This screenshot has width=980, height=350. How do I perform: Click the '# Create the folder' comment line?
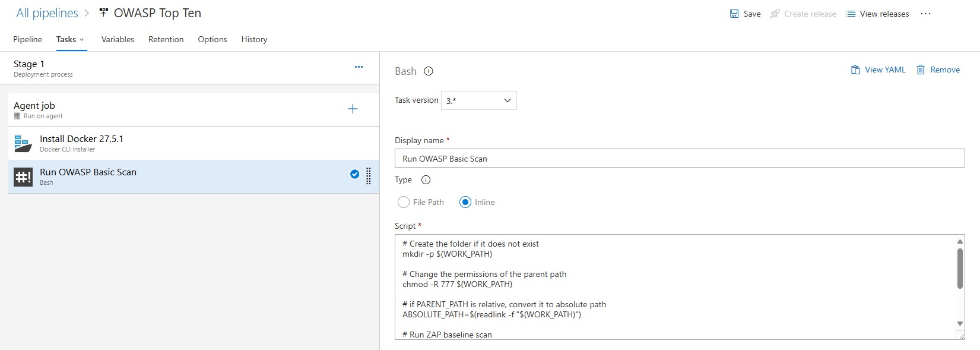click(471, 244)
